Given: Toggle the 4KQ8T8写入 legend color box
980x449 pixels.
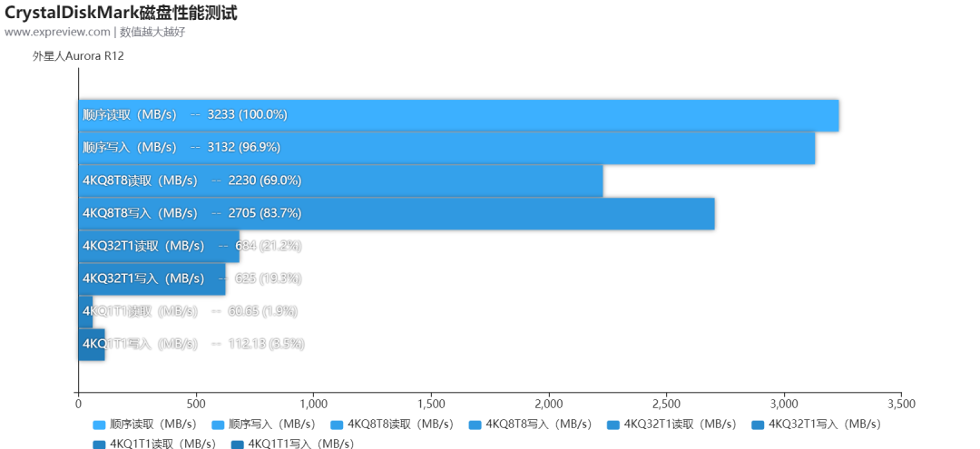Looking at the screenshot, I should click(475, 425).
